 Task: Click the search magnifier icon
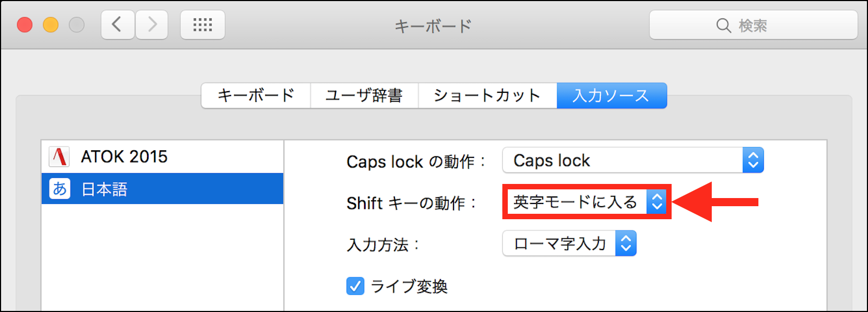pyautogui.click(x=723, y=26)
